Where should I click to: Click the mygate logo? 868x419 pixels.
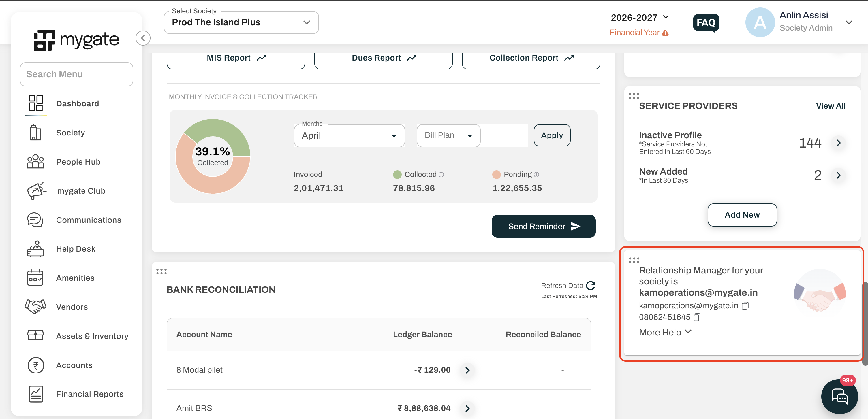(x=76, y=40)
